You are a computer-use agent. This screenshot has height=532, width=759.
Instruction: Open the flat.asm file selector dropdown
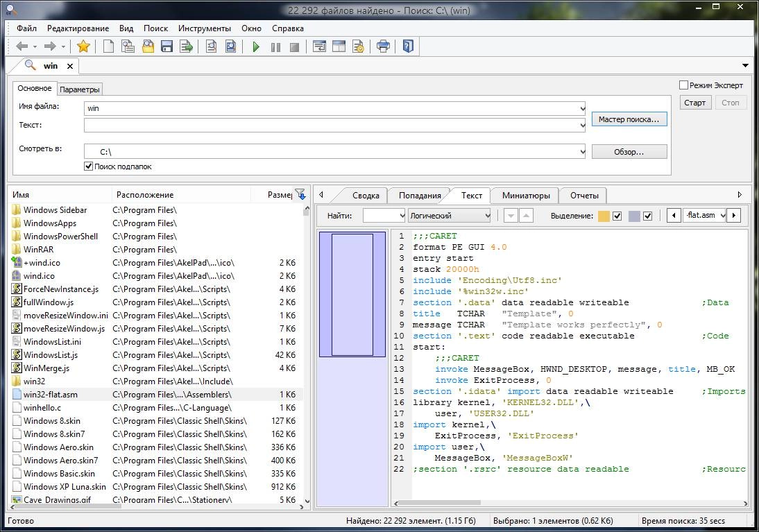[x=723, y=216]
